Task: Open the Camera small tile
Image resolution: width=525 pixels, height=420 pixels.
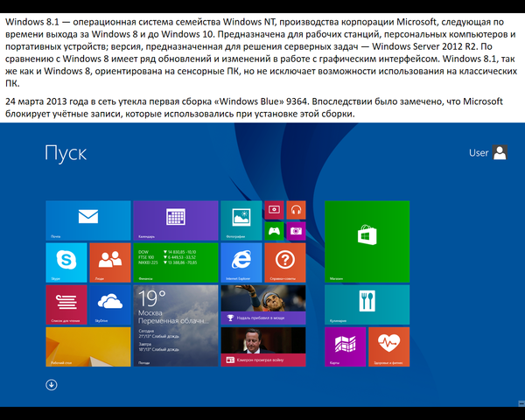Action: [x=296, y=231]
